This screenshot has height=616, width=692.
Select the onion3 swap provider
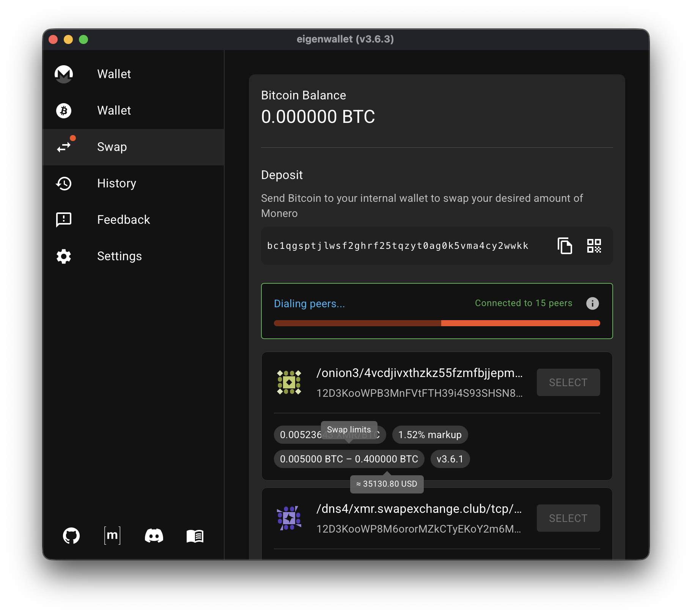tap(568, 382)
